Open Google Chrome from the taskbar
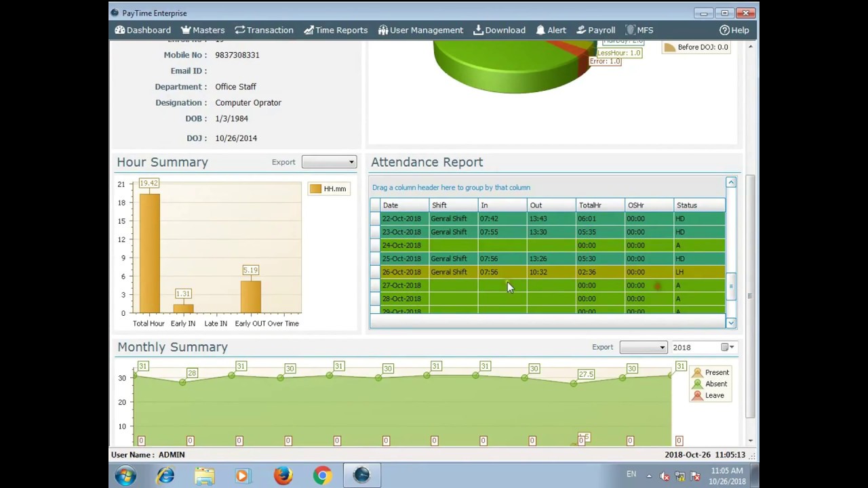Viewport: 868px width, 488px height. point(322,475)
